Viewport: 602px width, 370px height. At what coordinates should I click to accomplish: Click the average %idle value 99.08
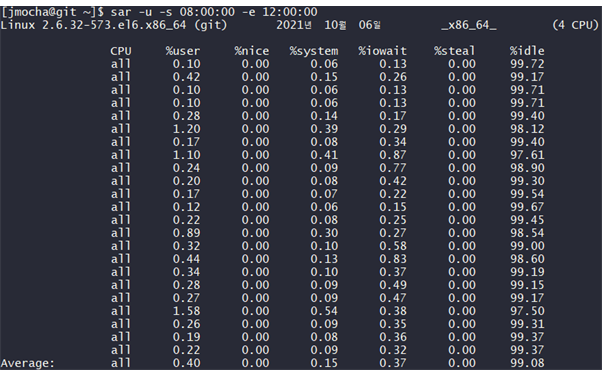point(527,363)
